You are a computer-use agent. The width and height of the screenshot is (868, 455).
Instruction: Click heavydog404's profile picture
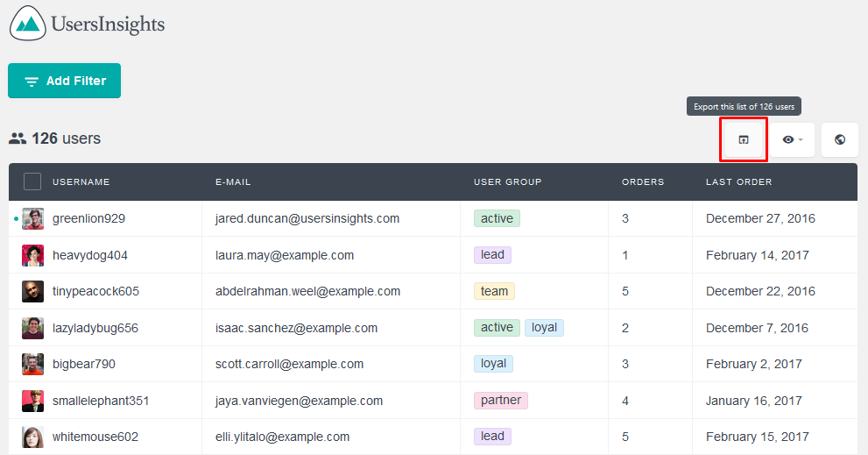click(x=32, y=255)
